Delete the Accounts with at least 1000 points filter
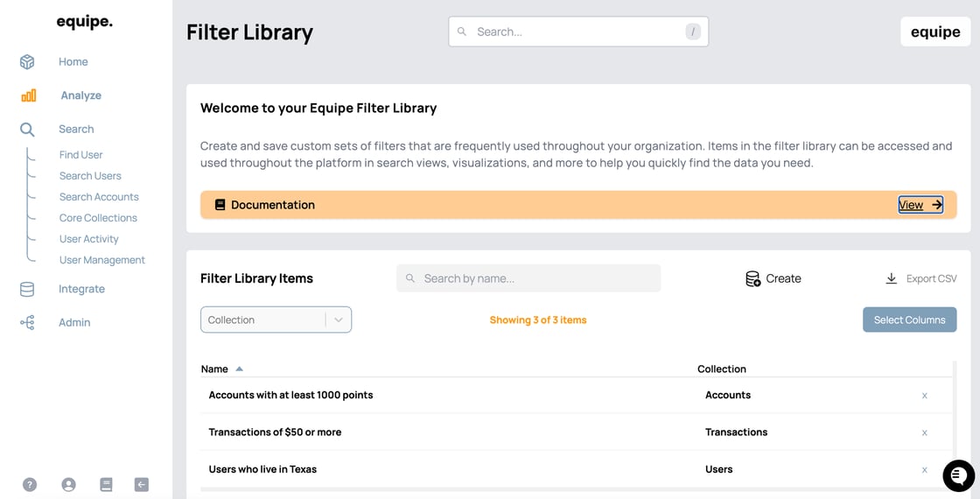Screen dimensions: 980x499 [924, 396]
